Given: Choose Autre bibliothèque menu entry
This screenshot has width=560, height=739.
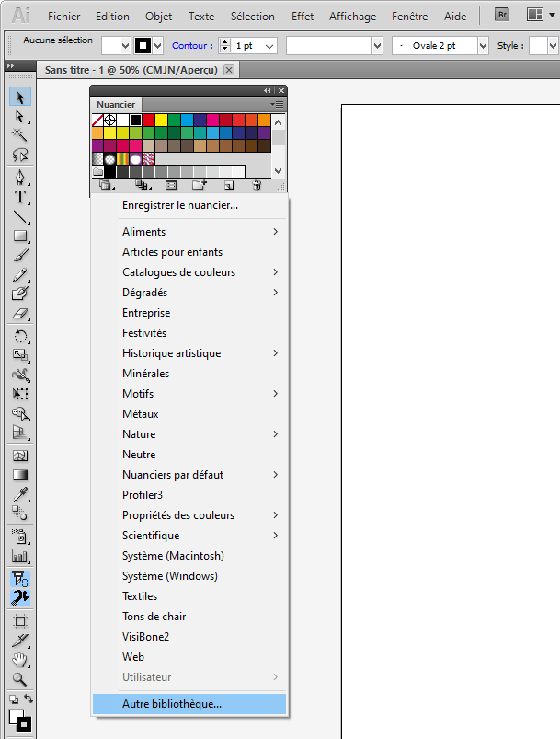Looking at the screenshot, I should coord(189,704).
